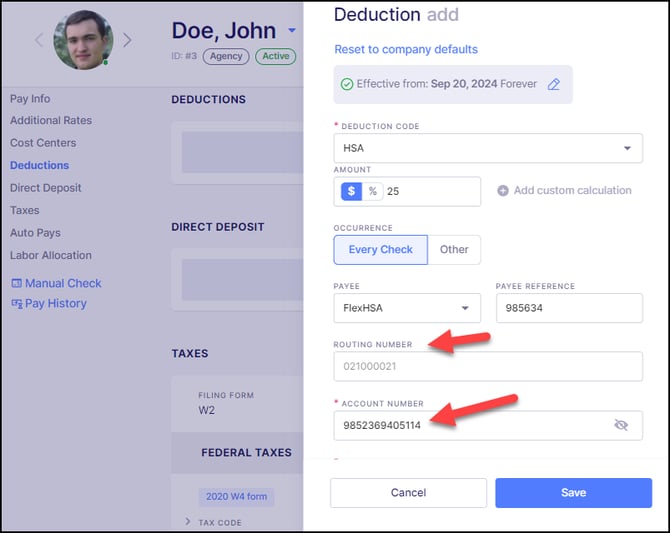Click plus icon for custom calculation
This screenshot has height=533, width=670.
(503, 191)
